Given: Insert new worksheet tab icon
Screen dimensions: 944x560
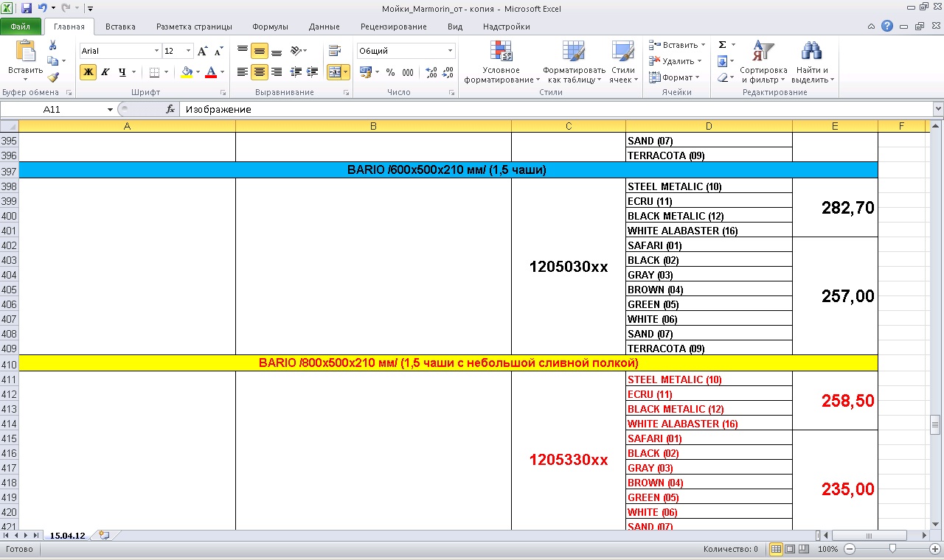Looking at the screenshot, I should (104, 536).
